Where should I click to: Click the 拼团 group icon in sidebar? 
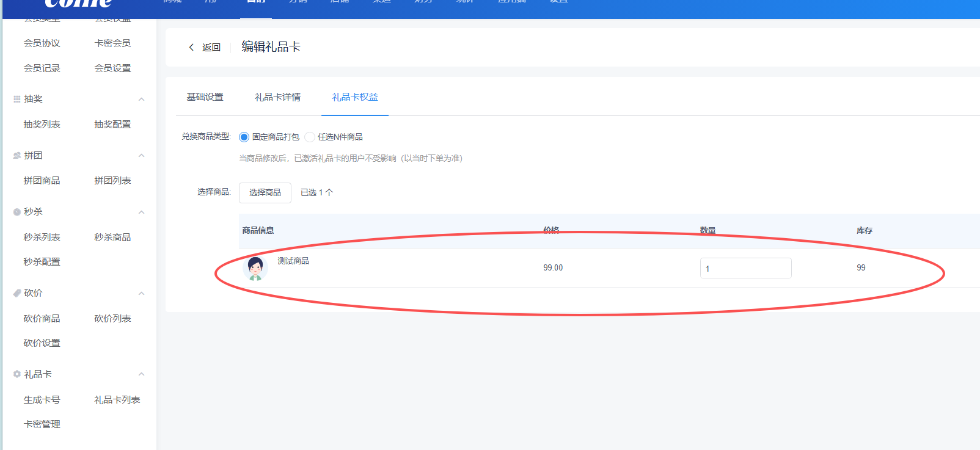click(17, 156)
